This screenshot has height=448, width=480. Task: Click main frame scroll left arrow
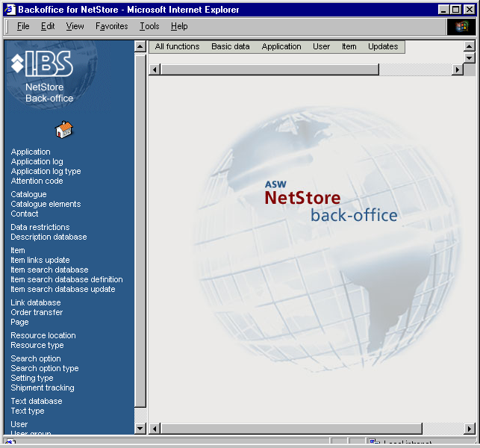coord(155,429)
